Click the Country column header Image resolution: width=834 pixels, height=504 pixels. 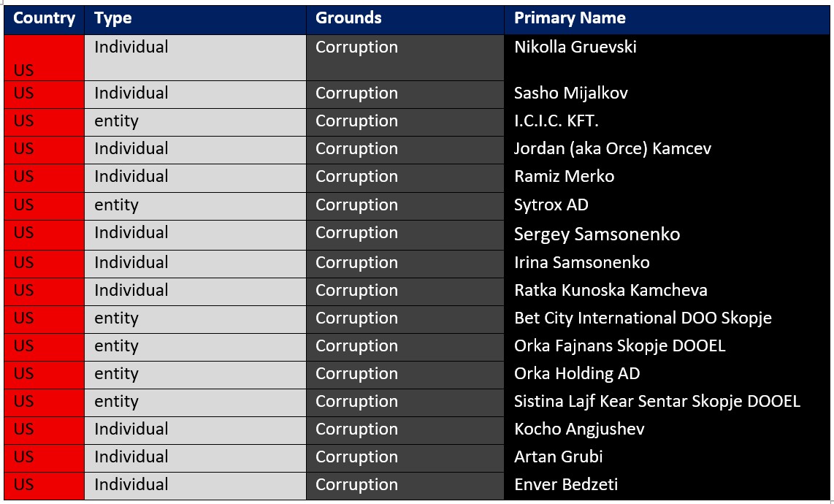coord(44,19)
